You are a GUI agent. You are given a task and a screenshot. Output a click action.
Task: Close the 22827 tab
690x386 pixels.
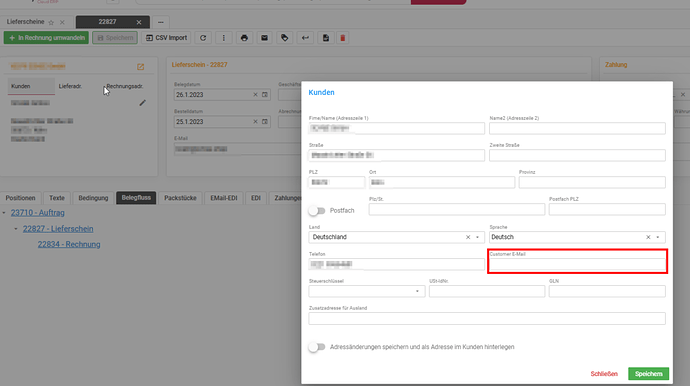coord(139,22)
